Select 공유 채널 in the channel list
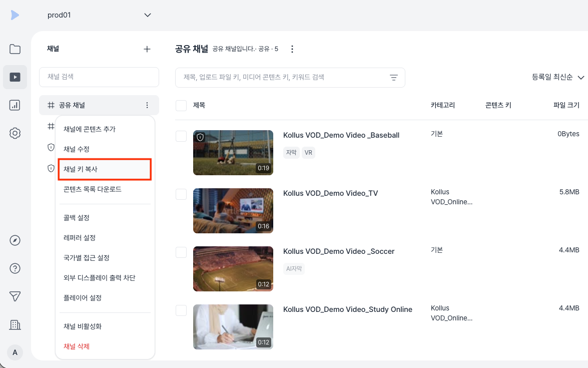This screenshot has width=588, height=368. point(99,105)
